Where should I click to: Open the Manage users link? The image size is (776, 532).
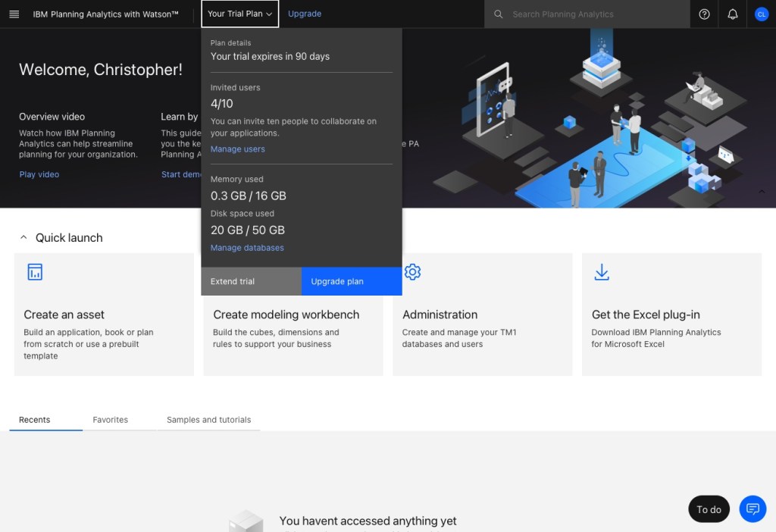click(x=237, y=149)
